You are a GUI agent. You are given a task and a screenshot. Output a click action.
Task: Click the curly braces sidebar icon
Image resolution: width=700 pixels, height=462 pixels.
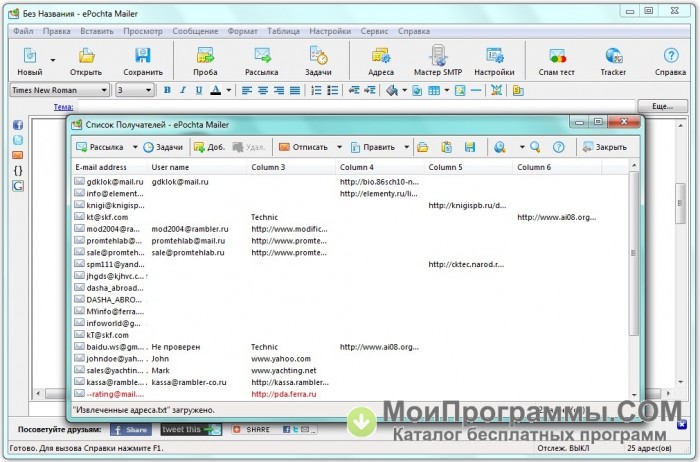click(x=18, y=171)
